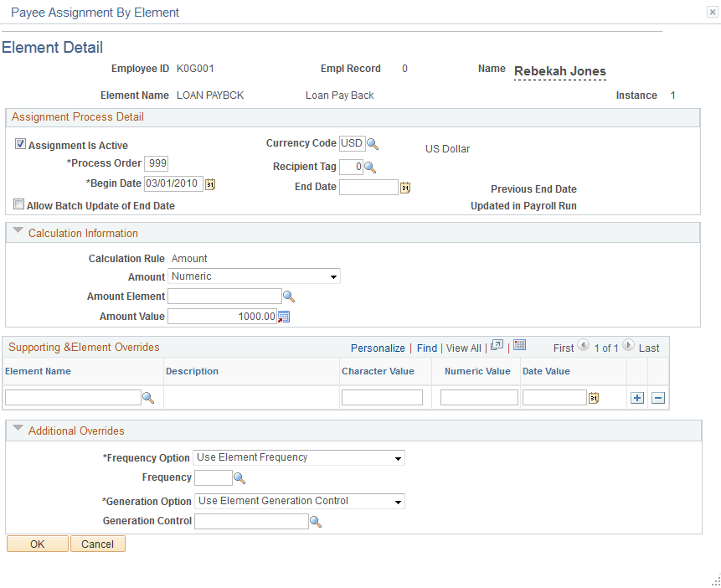Open End Date calendar picker
721x588 pixels.
405,188
